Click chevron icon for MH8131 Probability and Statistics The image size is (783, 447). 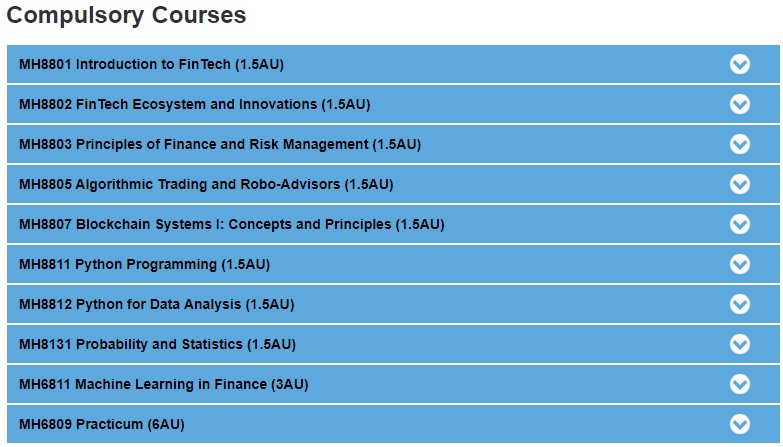click(740, 344)
